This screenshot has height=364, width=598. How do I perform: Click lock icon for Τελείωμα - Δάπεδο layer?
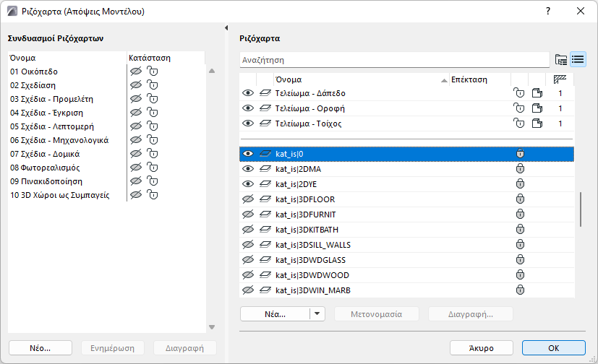519,93
